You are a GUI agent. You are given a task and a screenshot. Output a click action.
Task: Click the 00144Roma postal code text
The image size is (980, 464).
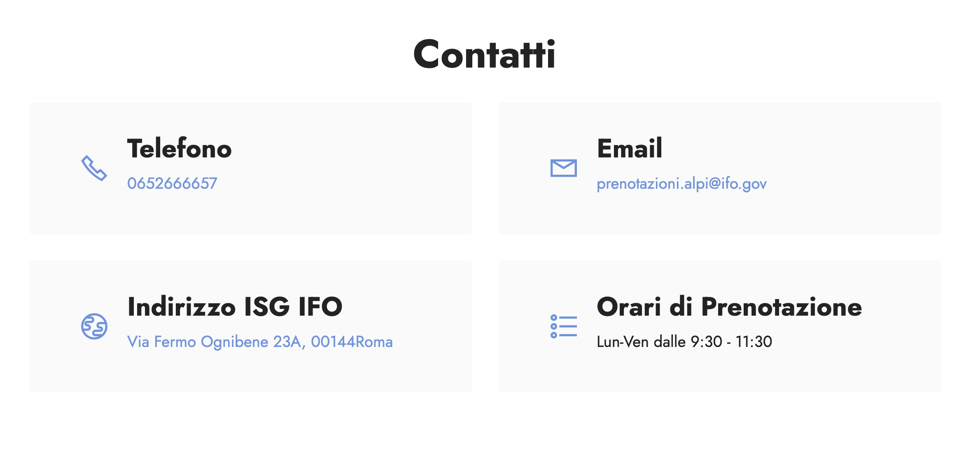coord(352,342)
